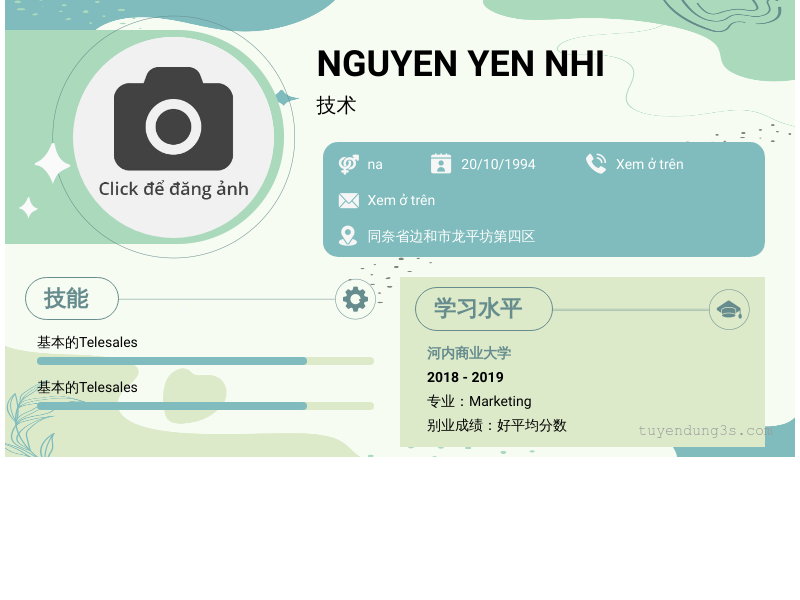This screenshot has width=800, height=600.
Task: Click the phone icon
Action: point(596,164)
